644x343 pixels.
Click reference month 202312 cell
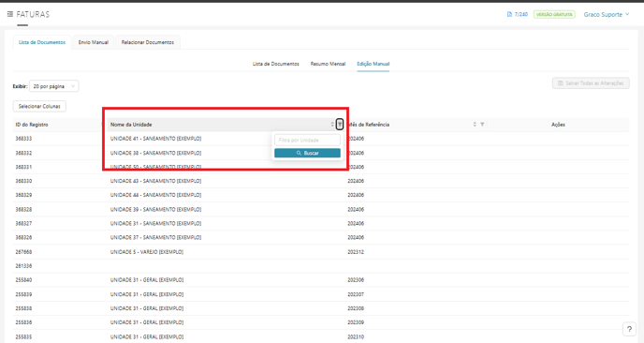click(356, 252)
